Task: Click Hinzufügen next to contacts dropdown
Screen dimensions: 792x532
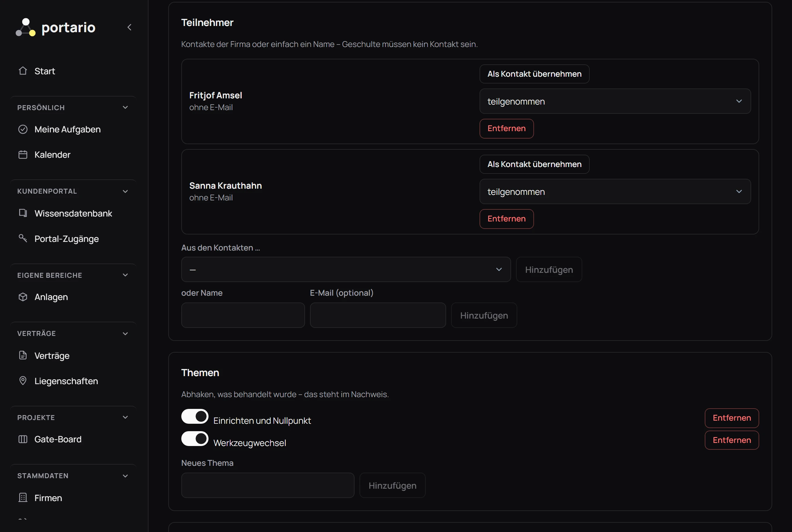Action: point(549,269)
